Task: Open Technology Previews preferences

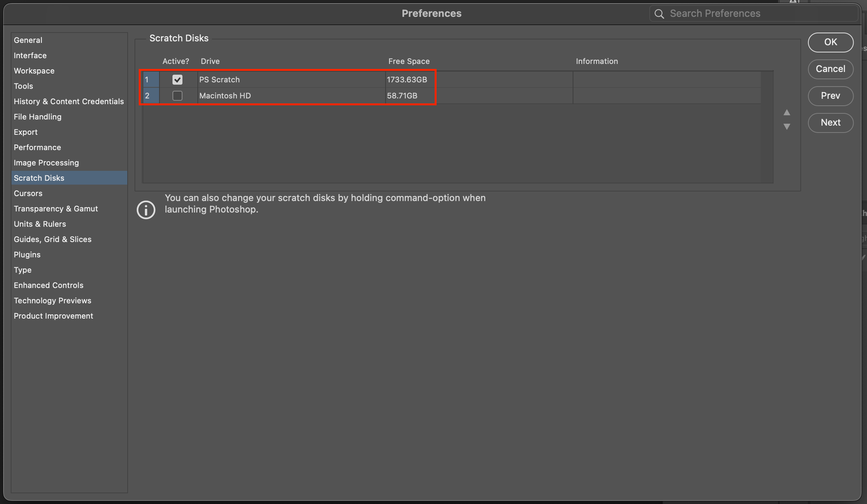Action: click(x=53, y=301)
